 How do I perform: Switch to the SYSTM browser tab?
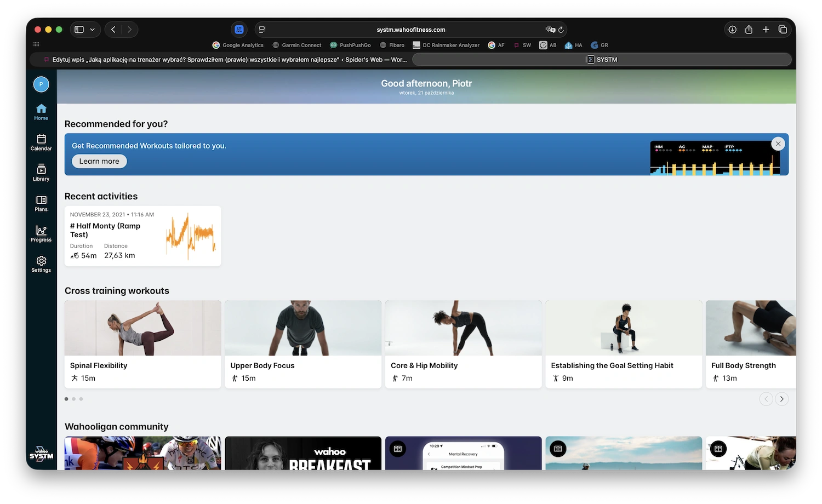click(602, 60)
